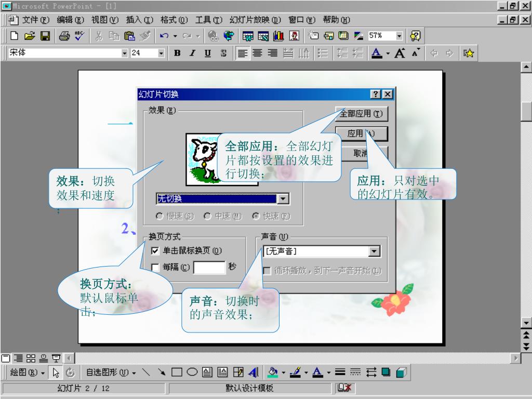532x399 pixels.
Task: Click the Undo arrow icon
Action: [164, 36]
